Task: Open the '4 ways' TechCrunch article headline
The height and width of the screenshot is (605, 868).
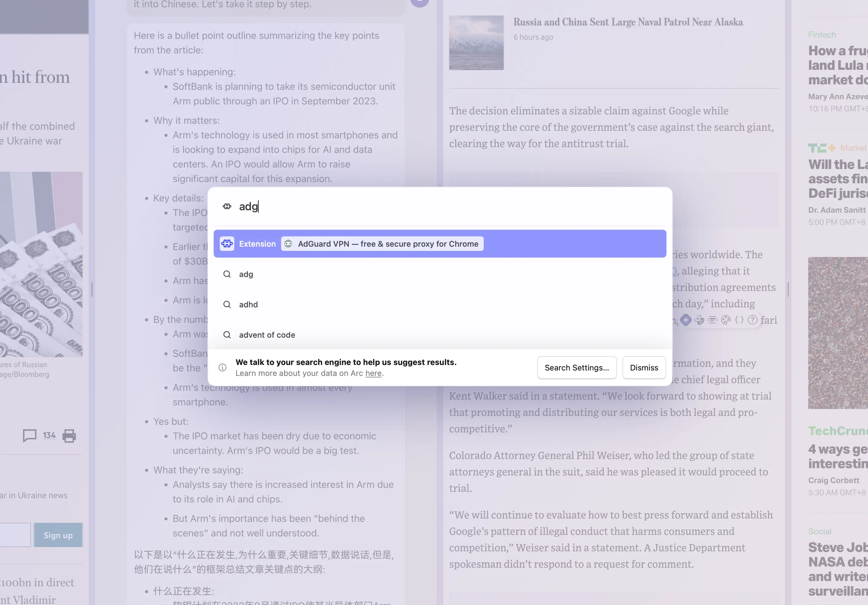Action: pos(838,456)
